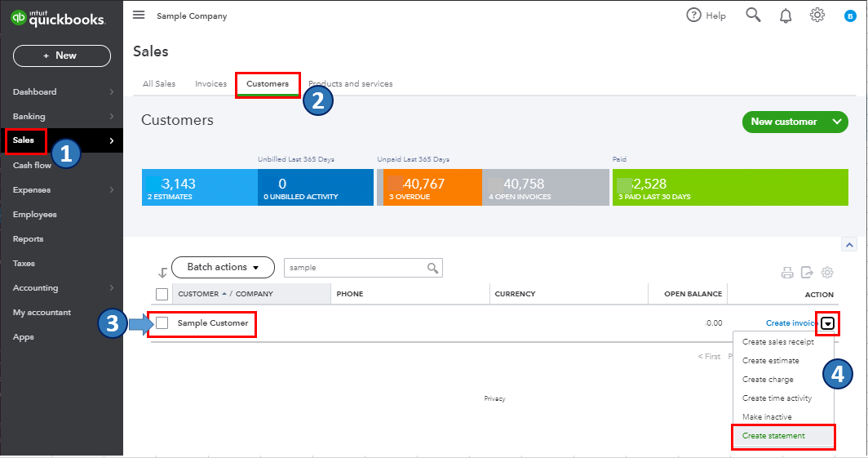Open the notifications bell icon

tap(786, 16)
